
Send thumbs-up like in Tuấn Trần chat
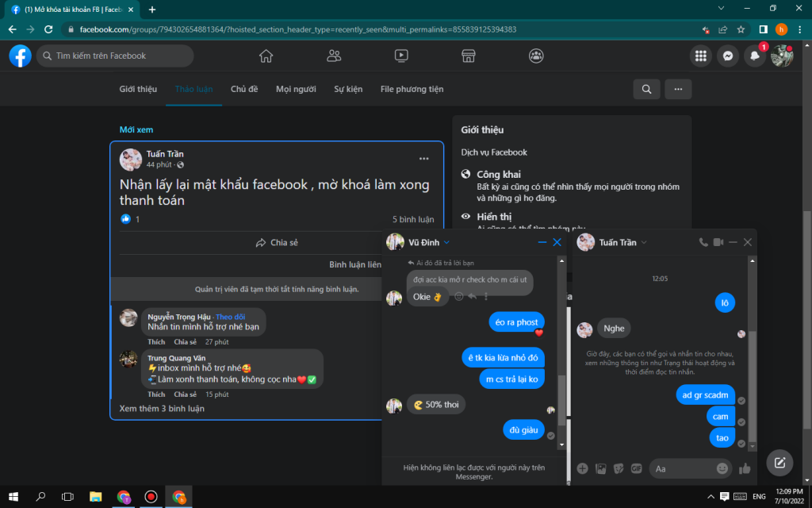coord(744,468)
